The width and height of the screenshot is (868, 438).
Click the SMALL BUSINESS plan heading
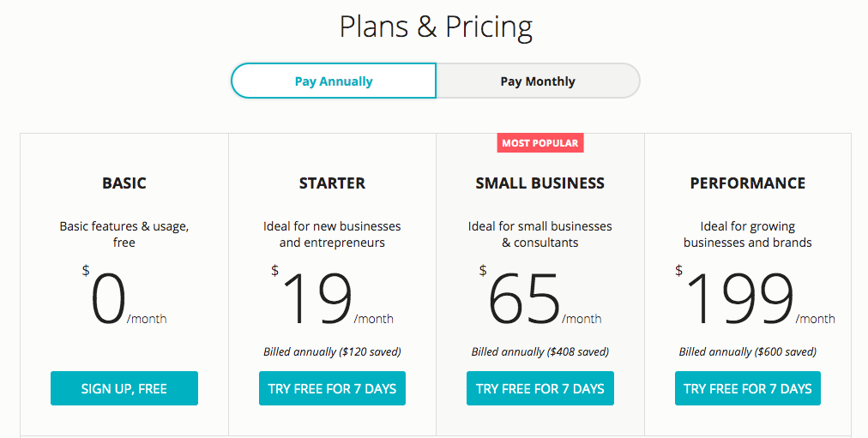[540, 183]
